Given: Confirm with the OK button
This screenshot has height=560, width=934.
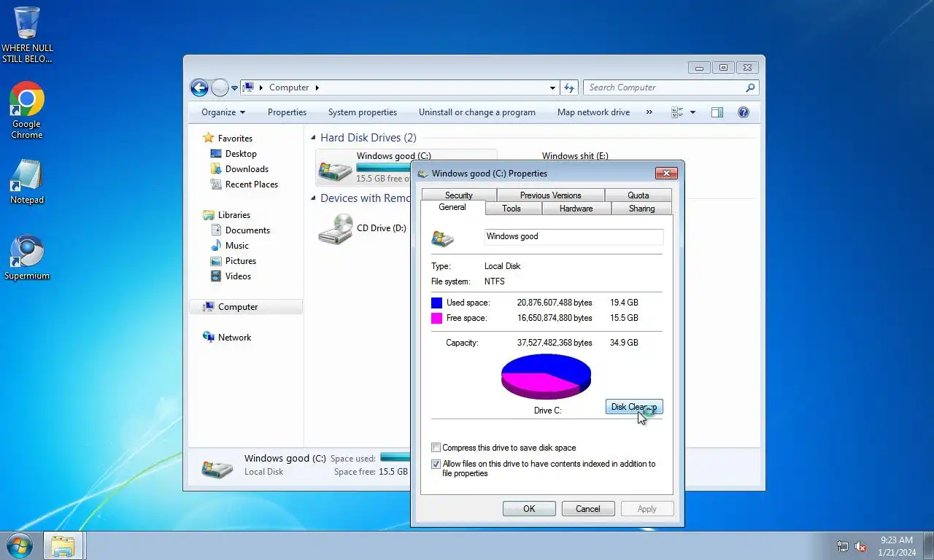Looking at the screenshot, I should [529, 509].
